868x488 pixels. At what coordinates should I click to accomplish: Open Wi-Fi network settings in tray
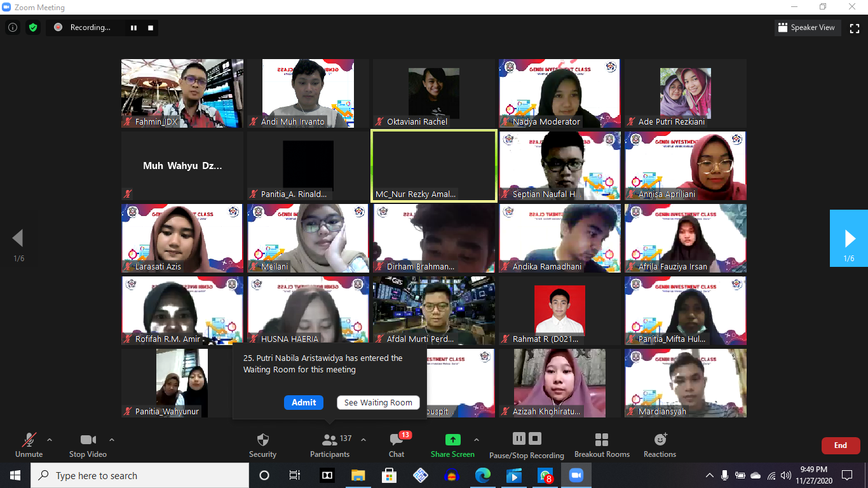pos(771,475)
